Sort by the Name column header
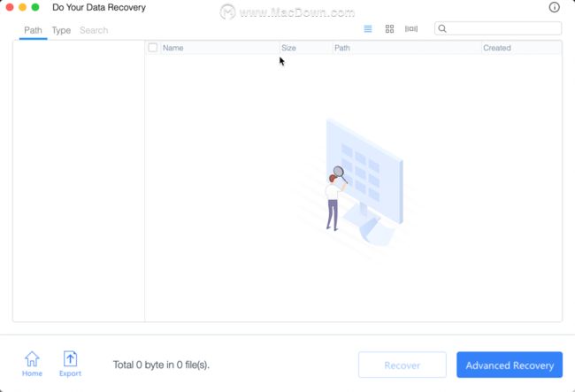Image resolution: width=575 pixels, height=392 pixels. [x=220, y=48]
